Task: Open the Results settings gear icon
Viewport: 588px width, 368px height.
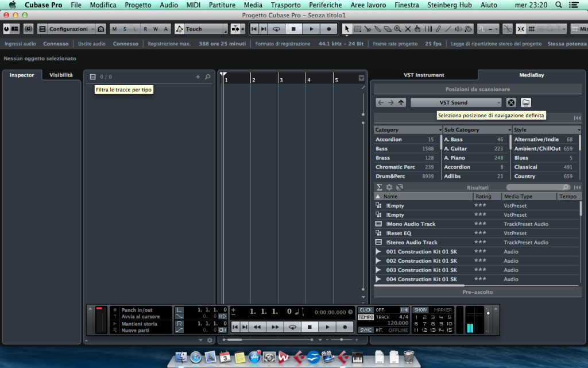Action: [x=389, y=187]
